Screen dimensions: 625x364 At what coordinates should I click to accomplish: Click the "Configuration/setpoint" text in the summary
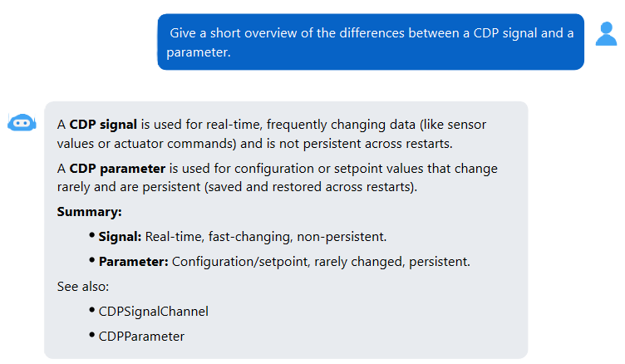coord(240,262)
